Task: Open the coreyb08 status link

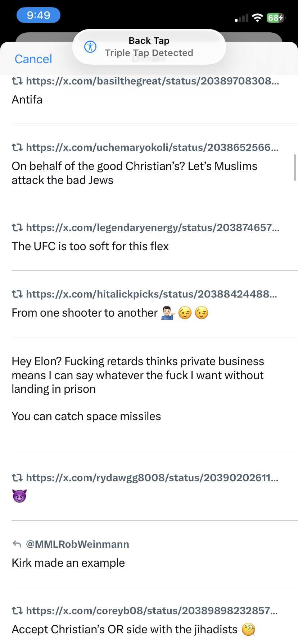Action: 152,611
